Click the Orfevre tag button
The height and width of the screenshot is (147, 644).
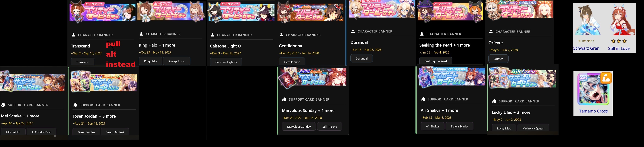coord(499,59)
